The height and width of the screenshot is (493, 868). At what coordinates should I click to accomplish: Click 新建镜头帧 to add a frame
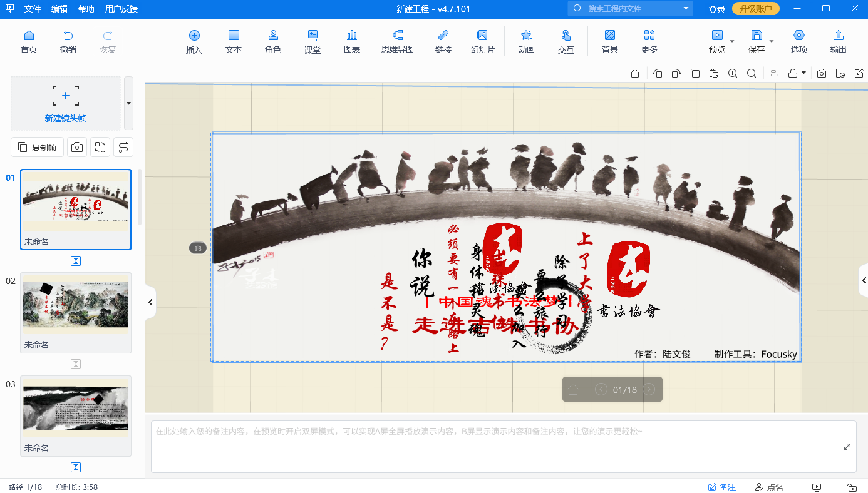(66, 103)
